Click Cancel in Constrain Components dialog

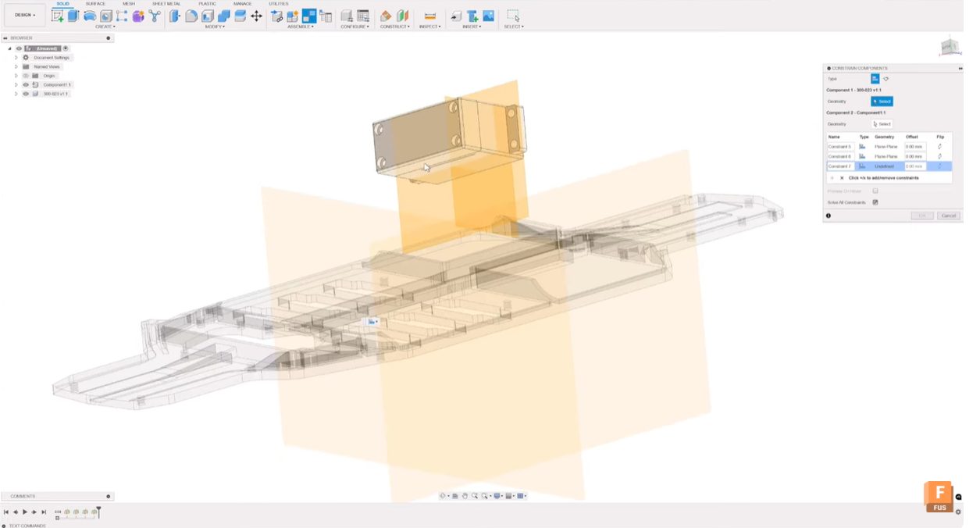click(948, 216)
